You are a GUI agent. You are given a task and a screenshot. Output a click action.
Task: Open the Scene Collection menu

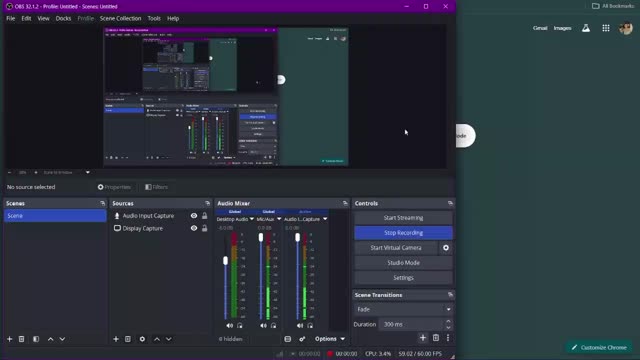click(x=120, y=18)
